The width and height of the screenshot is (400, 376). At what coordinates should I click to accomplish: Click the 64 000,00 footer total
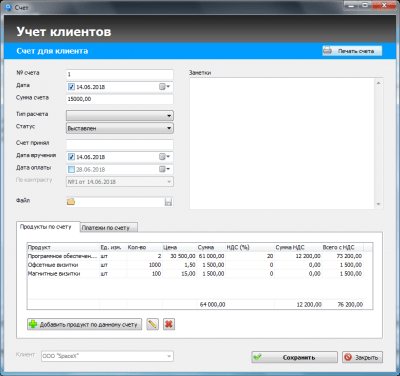pyautogui.click(x=212, y=304)
